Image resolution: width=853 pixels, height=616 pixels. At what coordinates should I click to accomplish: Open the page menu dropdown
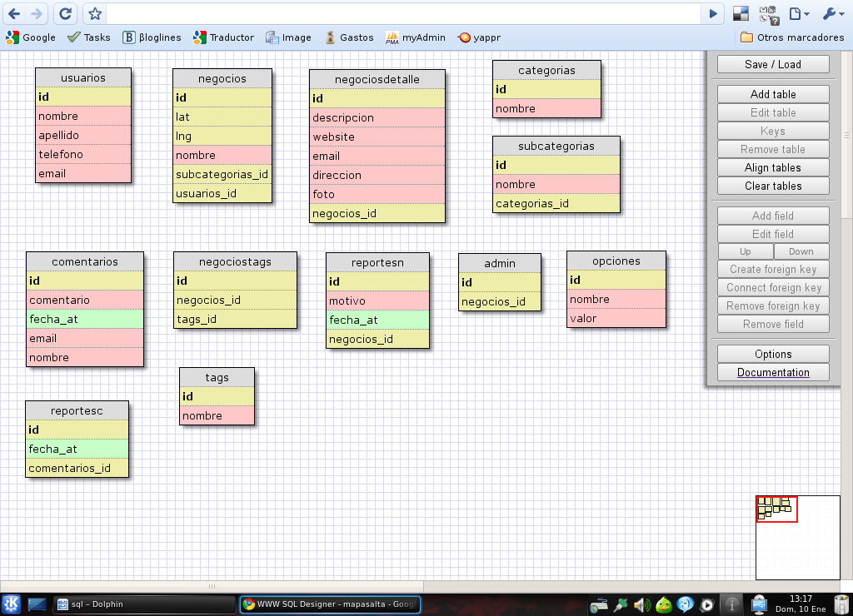coord(799,13)
